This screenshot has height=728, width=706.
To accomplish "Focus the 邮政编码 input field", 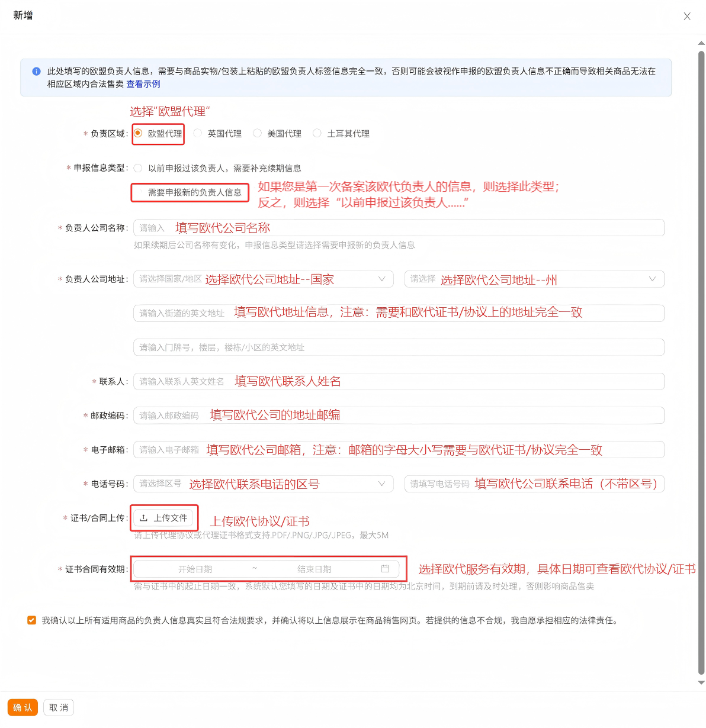I will pos(399,415).
